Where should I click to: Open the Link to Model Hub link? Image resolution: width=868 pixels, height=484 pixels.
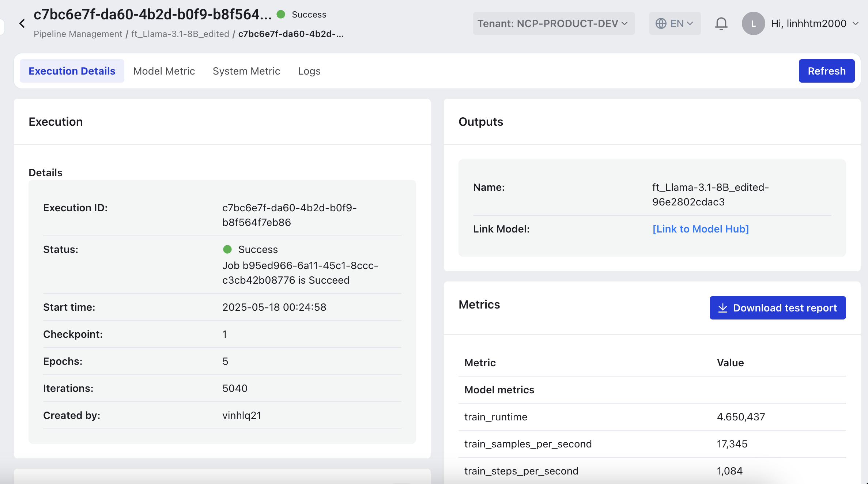pos(701,229)
